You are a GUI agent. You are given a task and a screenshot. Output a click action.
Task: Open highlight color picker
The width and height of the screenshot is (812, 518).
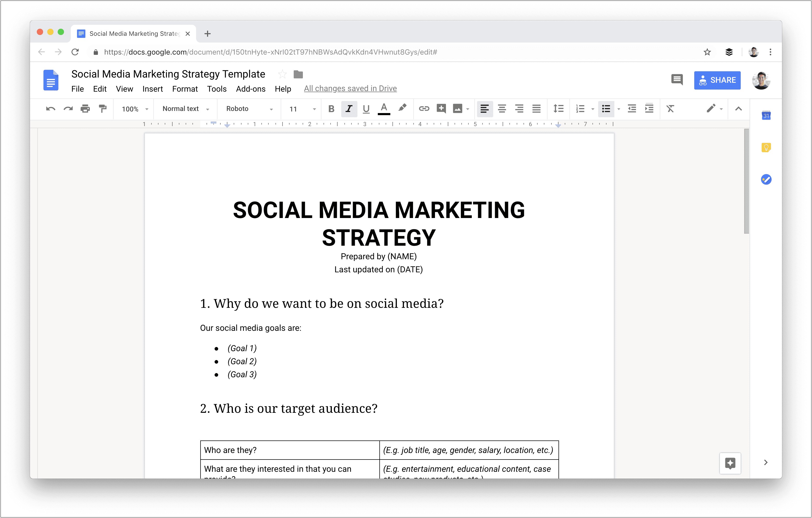402,108
